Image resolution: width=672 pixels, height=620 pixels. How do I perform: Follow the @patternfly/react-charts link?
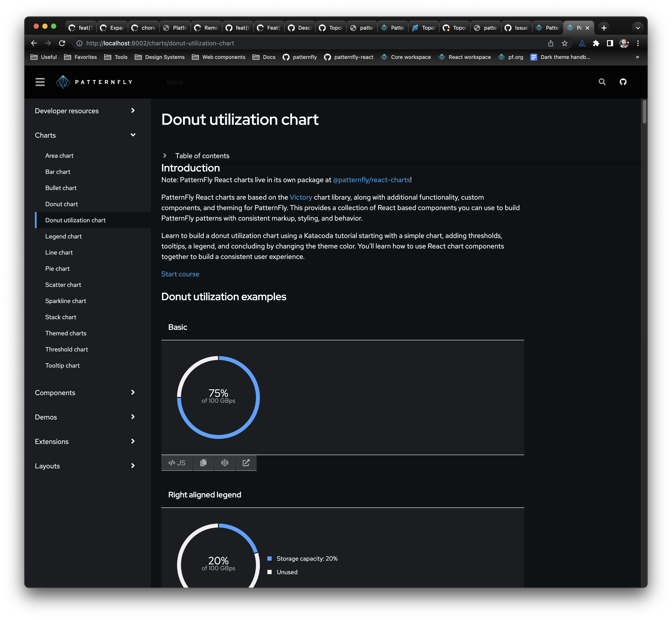(371, 180)
